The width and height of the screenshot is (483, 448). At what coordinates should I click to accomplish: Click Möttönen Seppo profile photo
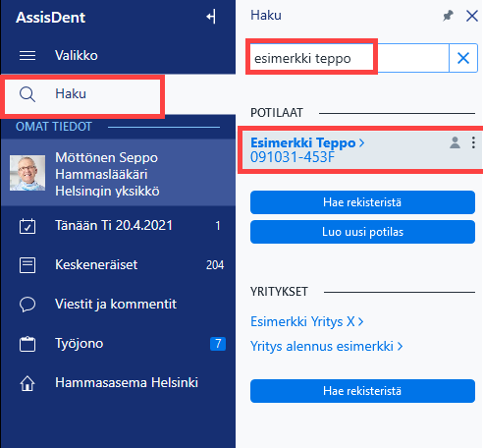tap(27, 173)
